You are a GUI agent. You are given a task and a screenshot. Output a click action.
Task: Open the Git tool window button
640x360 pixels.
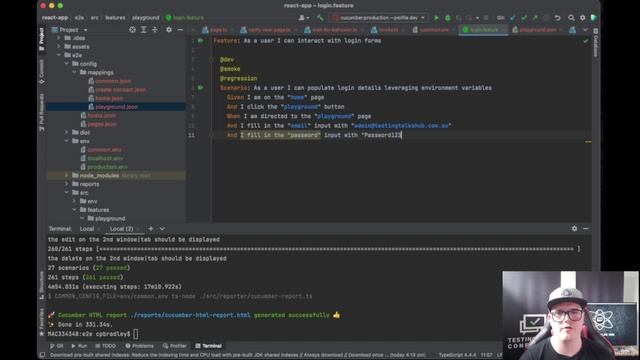(57, 346)
